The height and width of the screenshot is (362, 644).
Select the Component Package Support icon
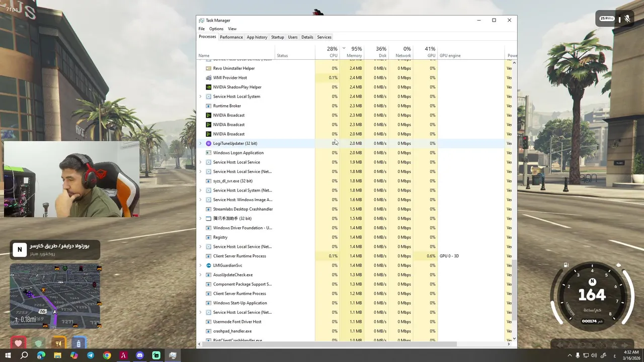[x=209, y=284]
